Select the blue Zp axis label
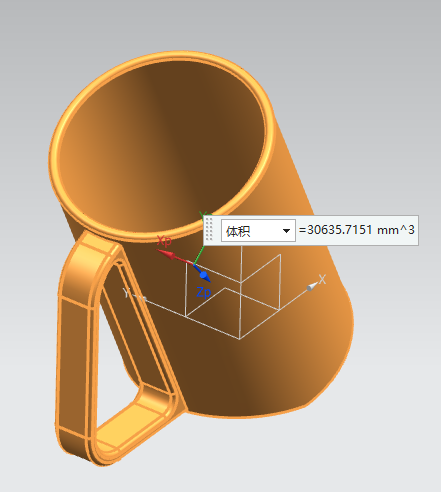This screenshot has width=441, height=492. point(204,292)
